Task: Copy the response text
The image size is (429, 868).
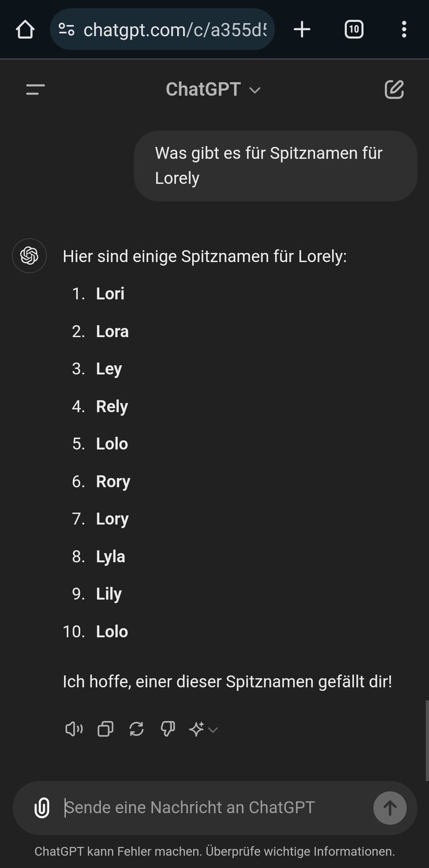Action: [105, 729]
